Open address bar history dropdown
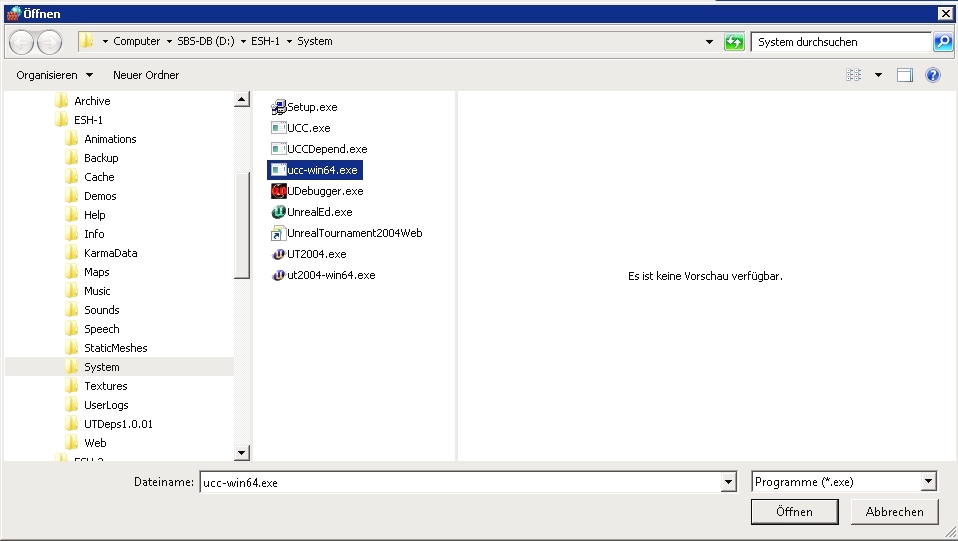Screen dimensions: 958x541 coord(709,42)
